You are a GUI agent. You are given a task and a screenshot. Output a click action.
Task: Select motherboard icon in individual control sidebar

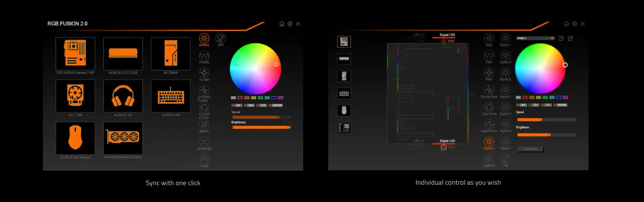coord(344,41)
